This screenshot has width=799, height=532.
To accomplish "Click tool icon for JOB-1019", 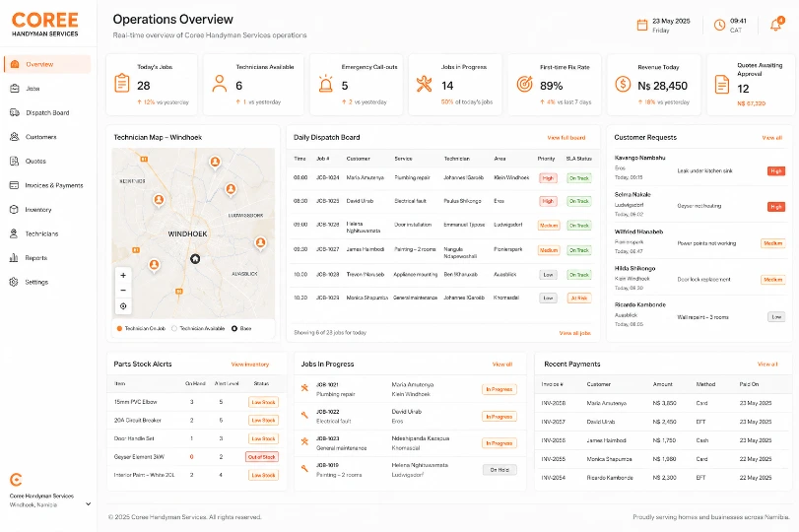I will tap(304, 468).
